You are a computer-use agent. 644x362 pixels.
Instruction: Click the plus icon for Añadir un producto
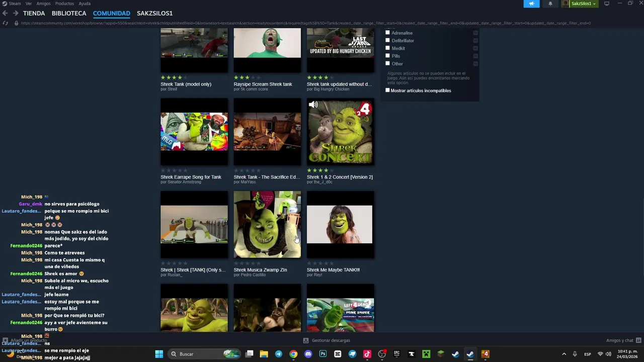pos(5,340)
